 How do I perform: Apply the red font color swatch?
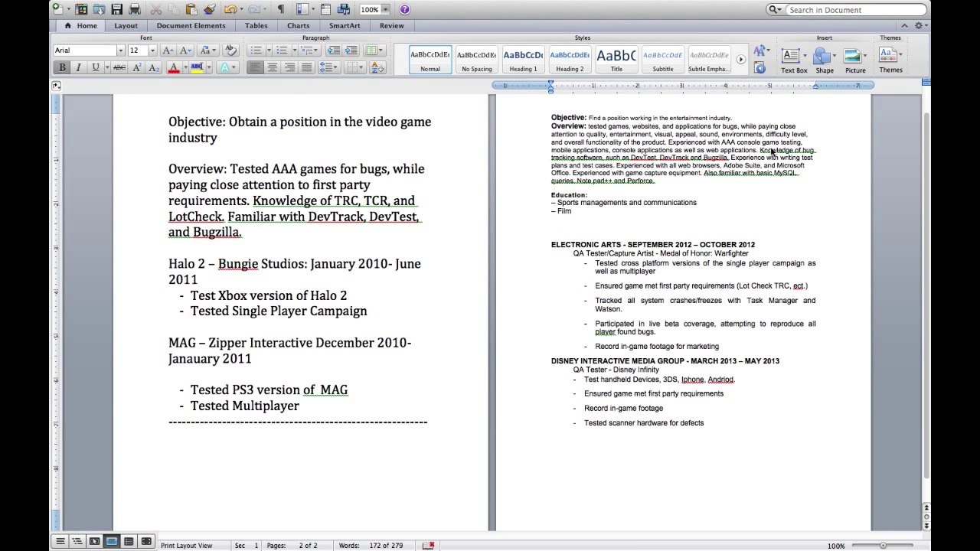173,67
